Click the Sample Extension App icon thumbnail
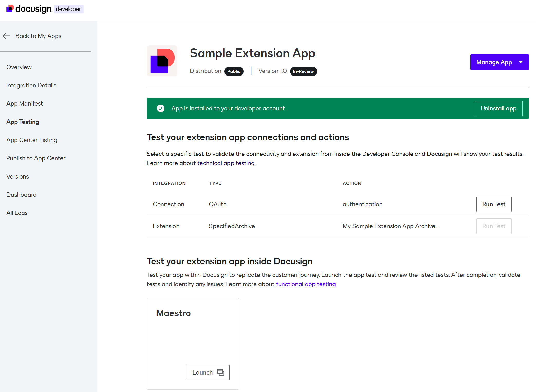536x392 pixels. [x=162, y=61]
